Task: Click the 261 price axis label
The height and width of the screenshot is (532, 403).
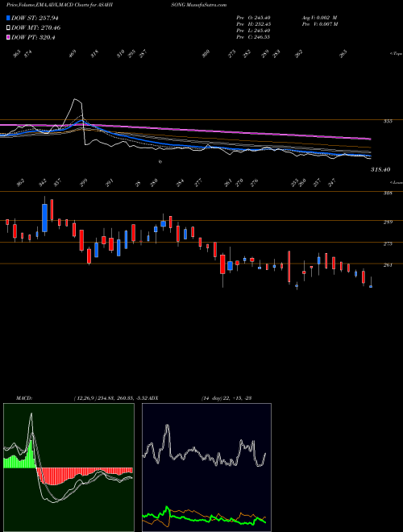Action: point(388,265)
